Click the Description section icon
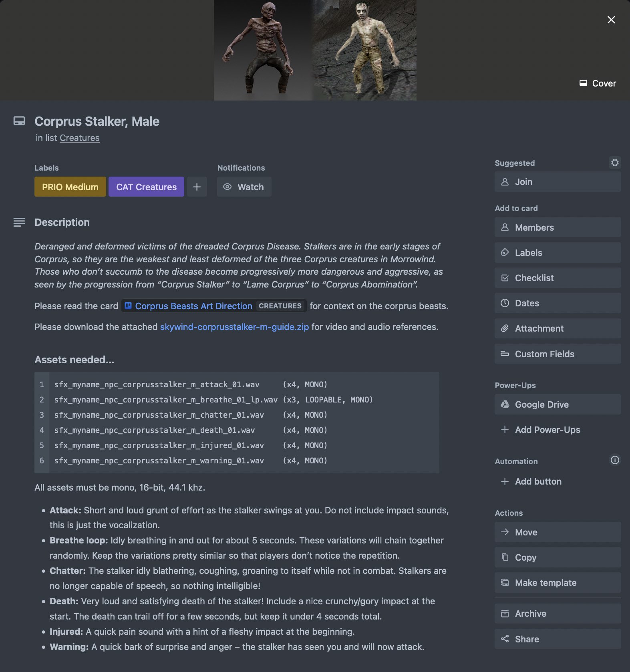Screen dimensions: 630x672 [x=19, y=222]
